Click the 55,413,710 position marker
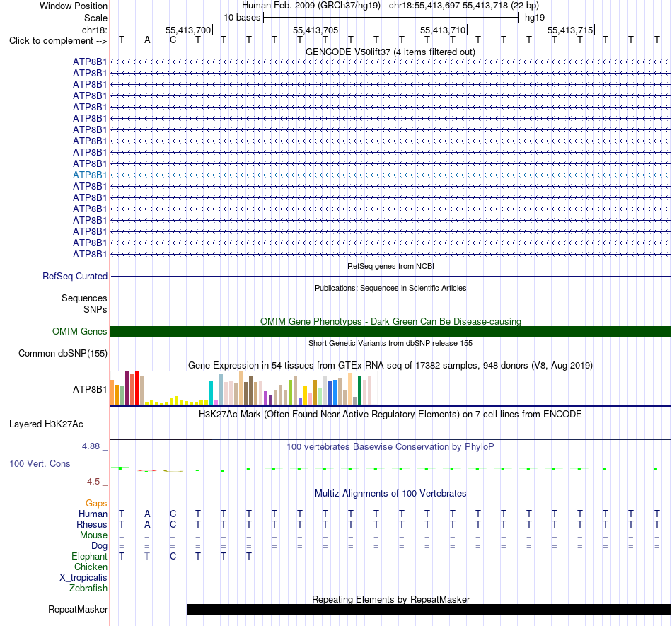 pyautogui.click(x=444, y=30)
